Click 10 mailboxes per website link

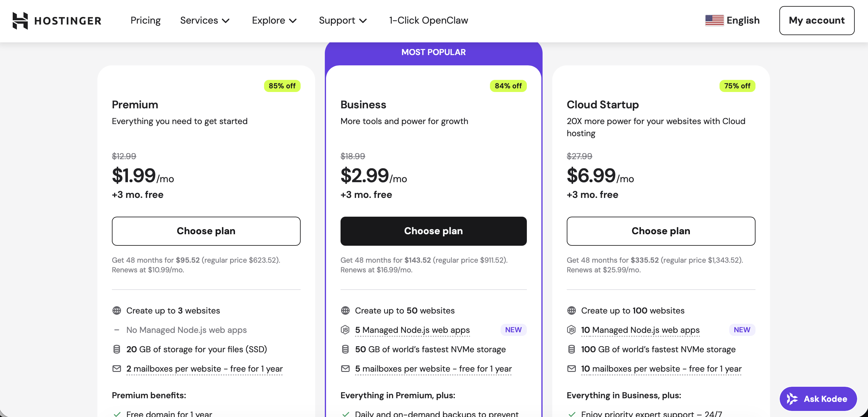click(661, 369)
